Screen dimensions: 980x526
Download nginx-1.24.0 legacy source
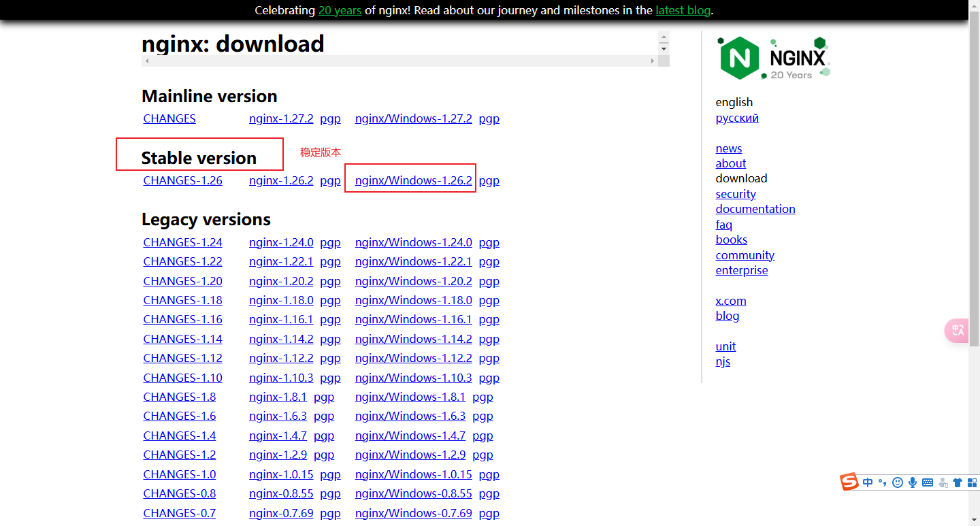281,242
